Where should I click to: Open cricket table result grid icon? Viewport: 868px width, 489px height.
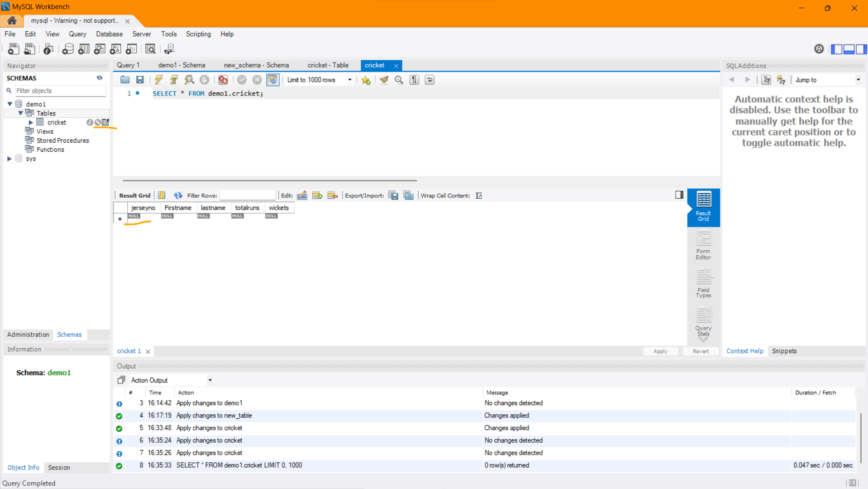point(105,122)
